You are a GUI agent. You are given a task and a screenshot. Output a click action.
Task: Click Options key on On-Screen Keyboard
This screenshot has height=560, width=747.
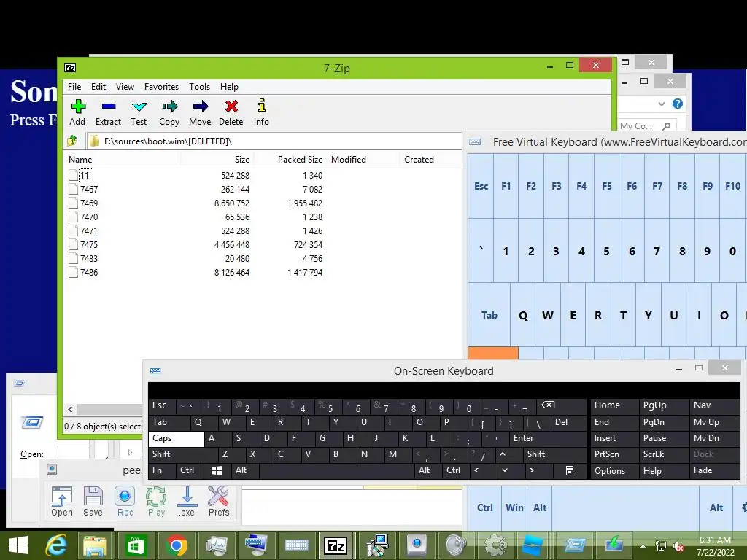[x=614, y=470]
